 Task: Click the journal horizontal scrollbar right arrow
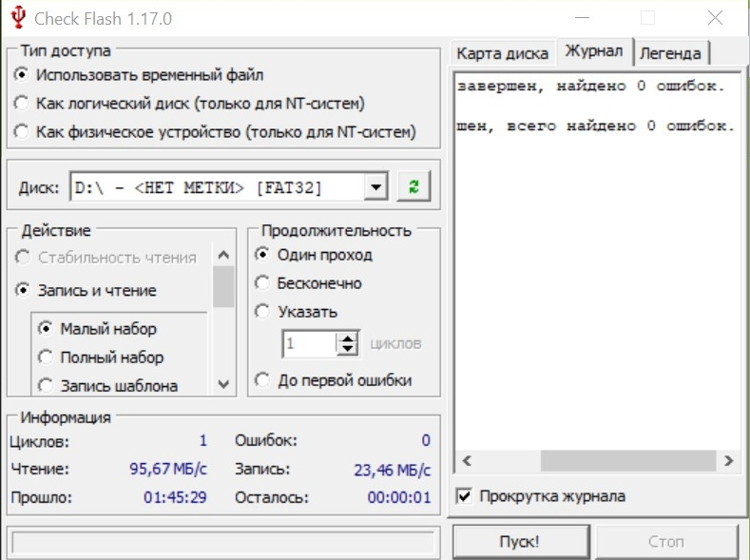728,460
